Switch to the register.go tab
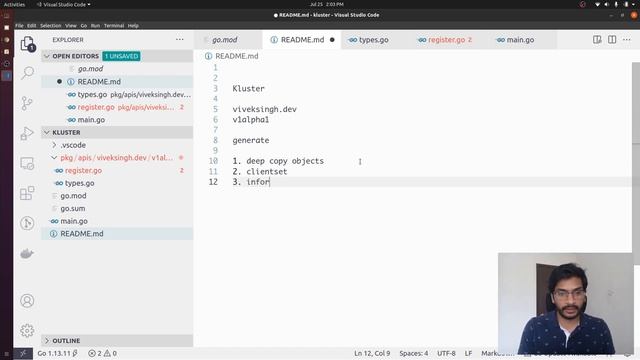Viewport: 640px width, 360px height. tap(445, 40)
